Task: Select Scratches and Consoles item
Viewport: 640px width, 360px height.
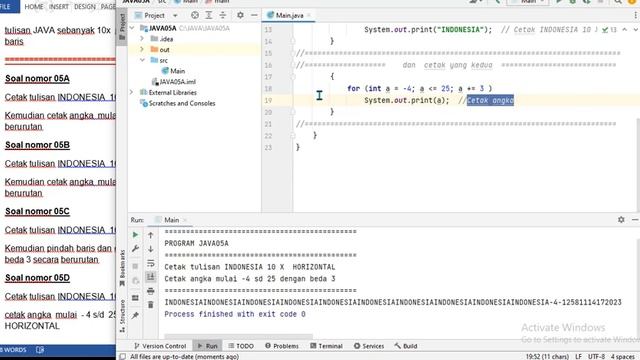Action: [178, 103]
